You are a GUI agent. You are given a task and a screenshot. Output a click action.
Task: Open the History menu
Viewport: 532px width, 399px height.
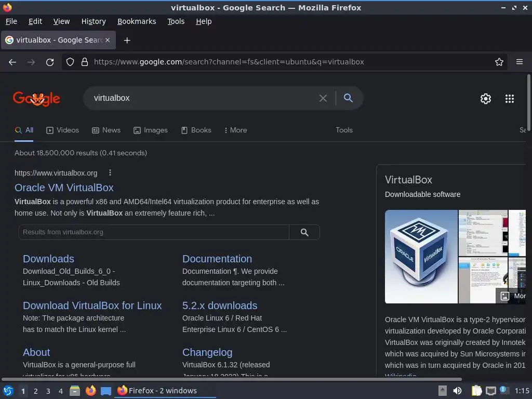tap(94, 21)
